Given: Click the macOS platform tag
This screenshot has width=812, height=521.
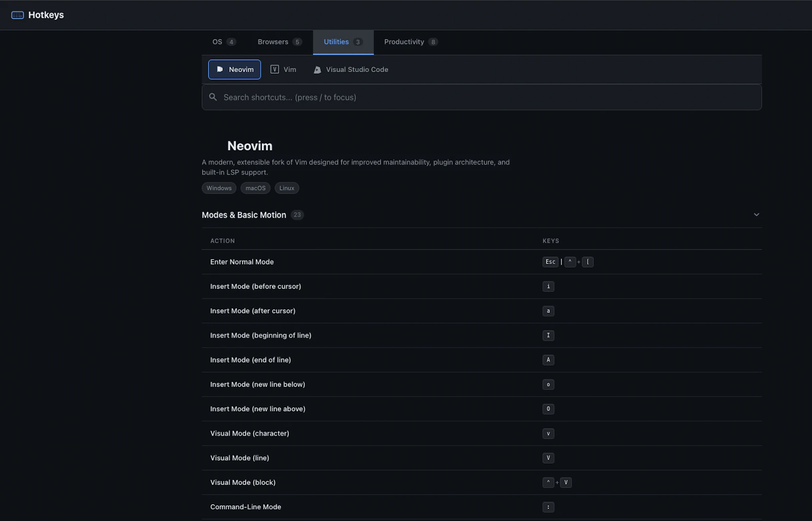Looking at the screenshot, I should point(255,188).
